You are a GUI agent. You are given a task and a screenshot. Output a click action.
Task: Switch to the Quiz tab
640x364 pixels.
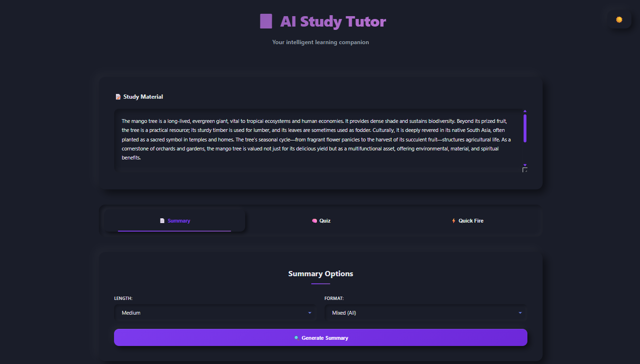(321, 221)
